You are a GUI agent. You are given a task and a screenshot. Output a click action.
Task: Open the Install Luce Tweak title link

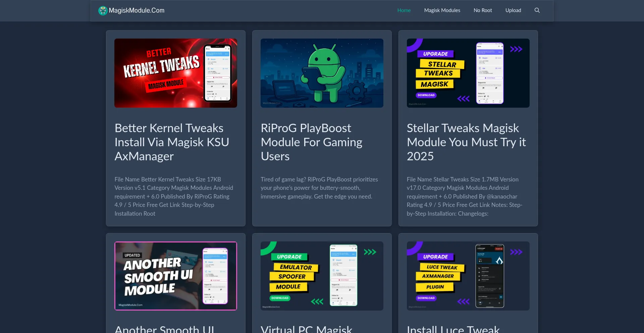(453, 329)
